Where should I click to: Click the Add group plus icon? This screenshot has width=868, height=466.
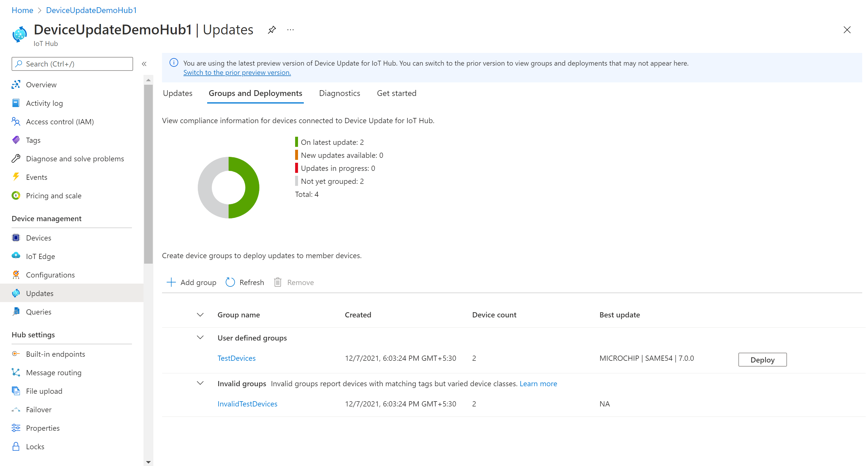tap(171, 282)
